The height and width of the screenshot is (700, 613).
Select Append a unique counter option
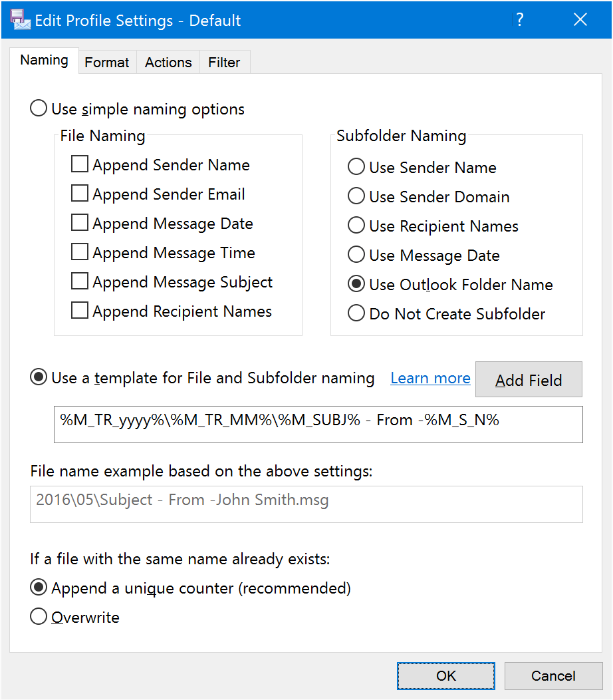[x=191, y=588]
